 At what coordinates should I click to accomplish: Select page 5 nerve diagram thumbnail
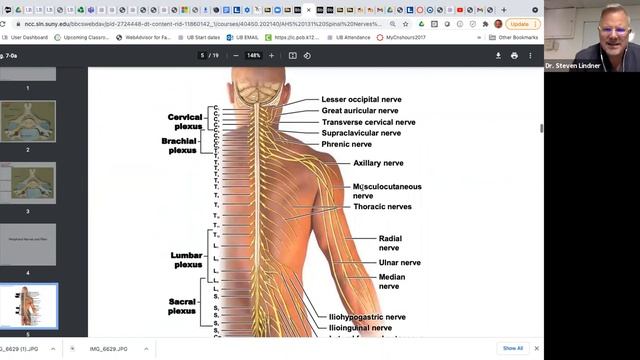click(x=29, y=306)
